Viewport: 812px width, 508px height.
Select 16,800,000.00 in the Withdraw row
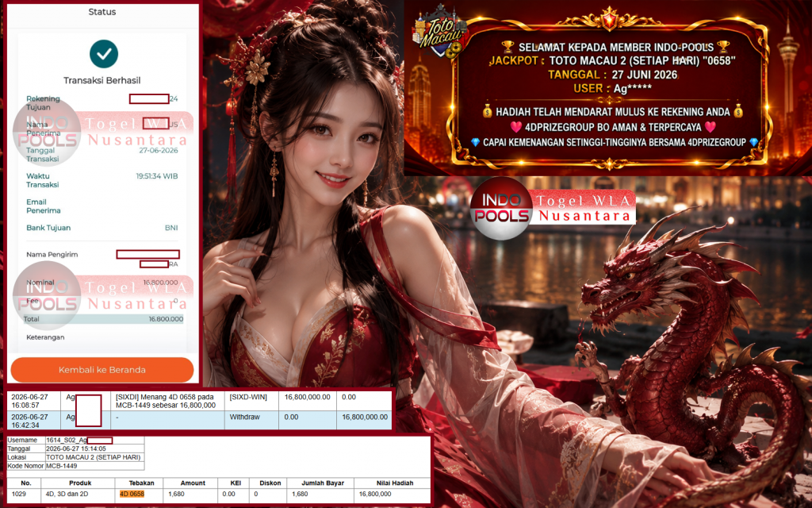click(x=365, y=417)
